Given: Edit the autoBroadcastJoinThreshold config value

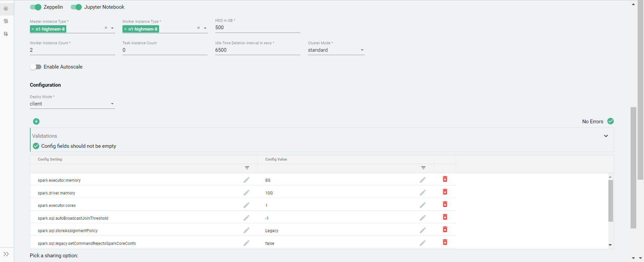Looking at the screenshot, I should click(423, 218).
